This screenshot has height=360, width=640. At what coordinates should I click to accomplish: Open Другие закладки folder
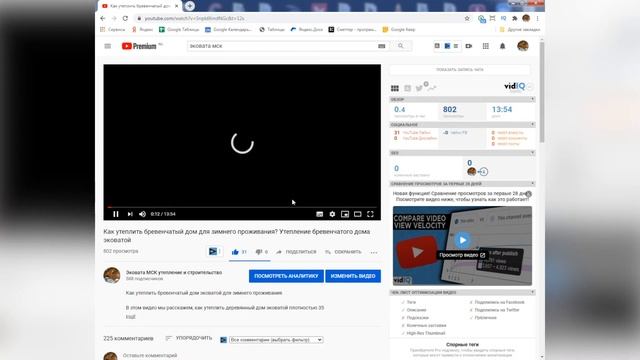point(520,29)
